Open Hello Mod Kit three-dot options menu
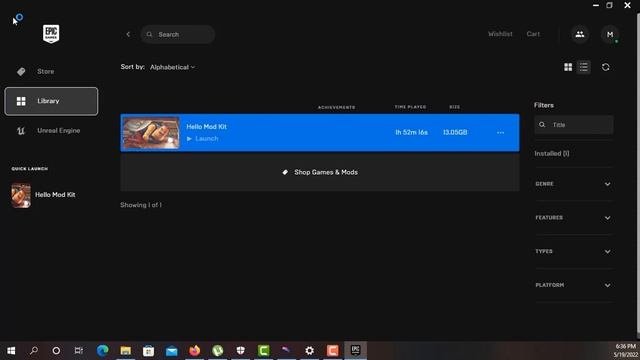Image resolution: width=640 pixels, height=360 pixels. tap(500, 133)
